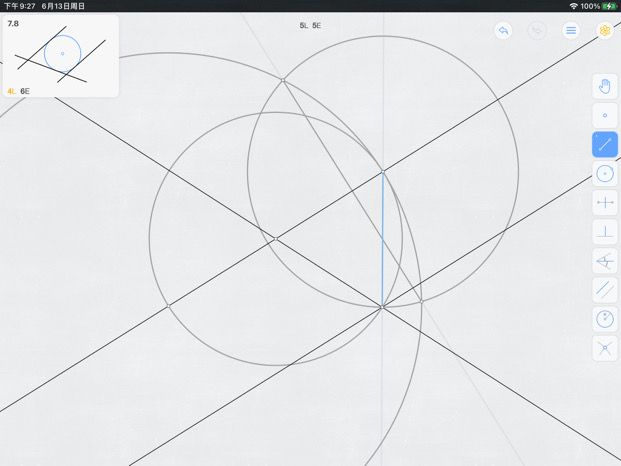
Task: Select the Angle Bisector tool
Action: point(605,261)
